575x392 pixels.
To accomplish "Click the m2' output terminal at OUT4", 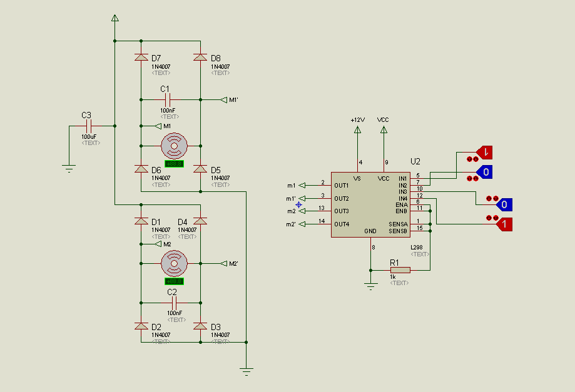I will click(303, 224).
